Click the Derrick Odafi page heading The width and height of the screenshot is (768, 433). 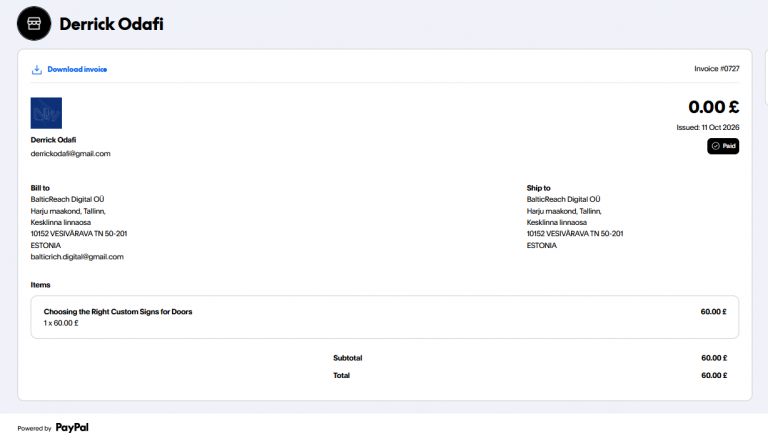click(x=111, y=24)
